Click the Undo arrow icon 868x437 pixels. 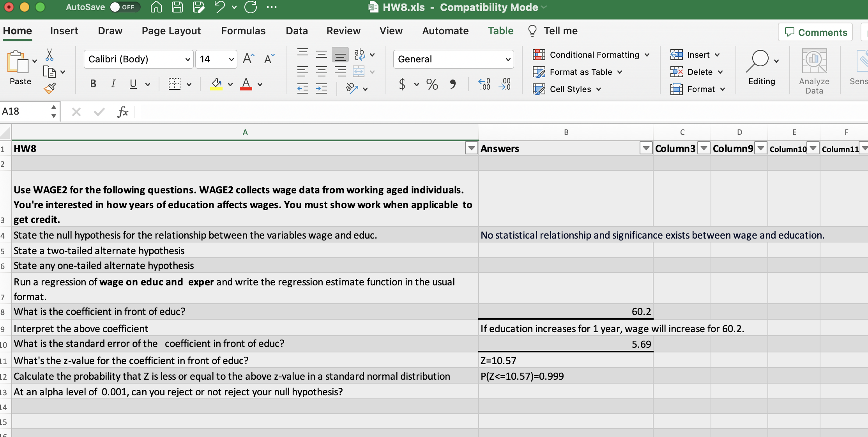click(x=220, y=7)
